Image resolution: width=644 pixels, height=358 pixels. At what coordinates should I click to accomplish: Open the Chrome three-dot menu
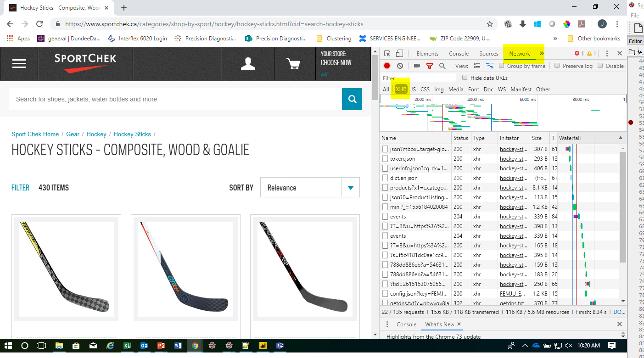tap(618, 24)
